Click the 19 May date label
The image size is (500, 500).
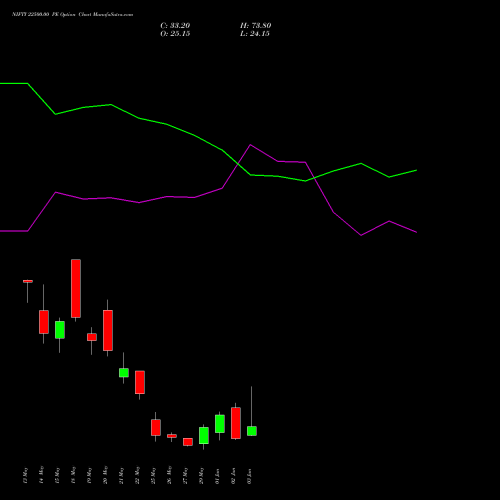pos(89,475)
